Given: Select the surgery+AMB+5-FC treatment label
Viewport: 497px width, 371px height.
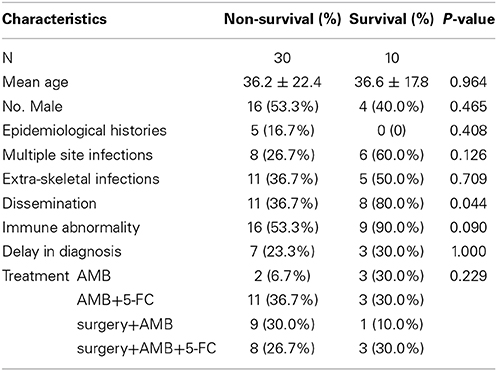Looking at the screenshot, I should [146, 349].
